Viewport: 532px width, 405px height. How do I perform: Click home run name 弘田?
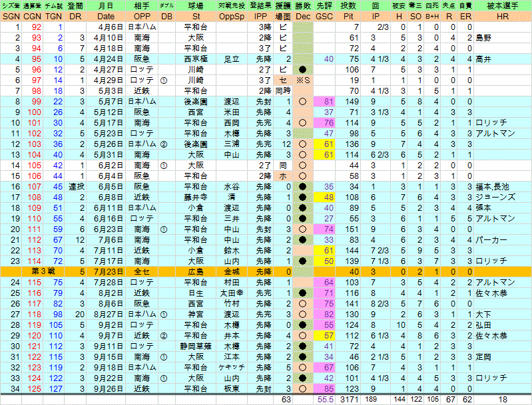click(483, 325)
